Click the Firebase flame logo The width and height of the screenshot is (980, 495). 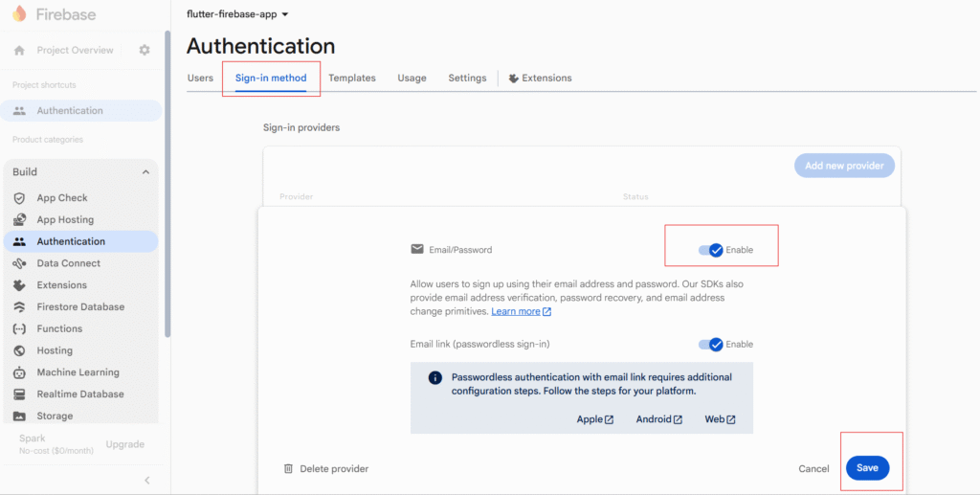pos(19,15)
